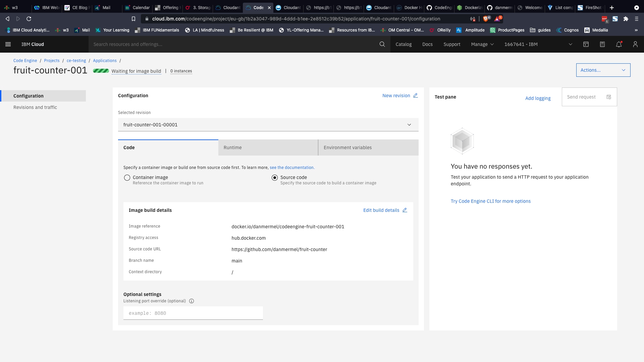Click the 0 instances link
Image resolution: width=644 pixels, height=362 pixels.
[181, 71]
